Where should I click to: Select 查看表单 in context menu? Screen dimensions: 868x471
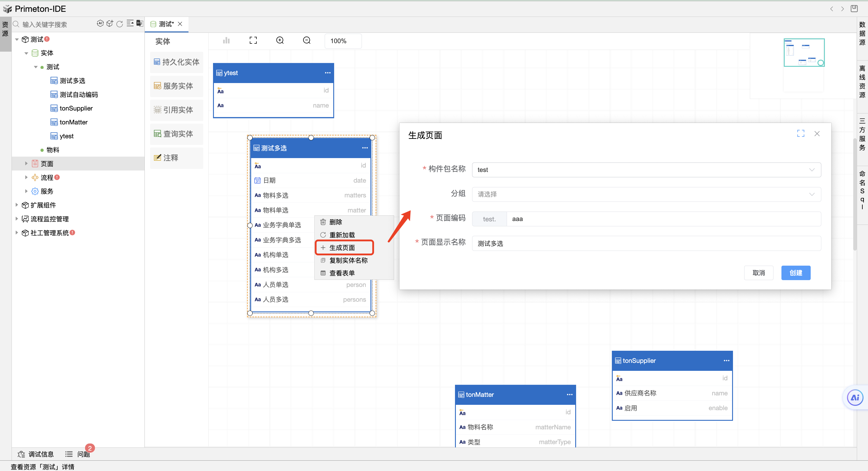pos(342,273)
